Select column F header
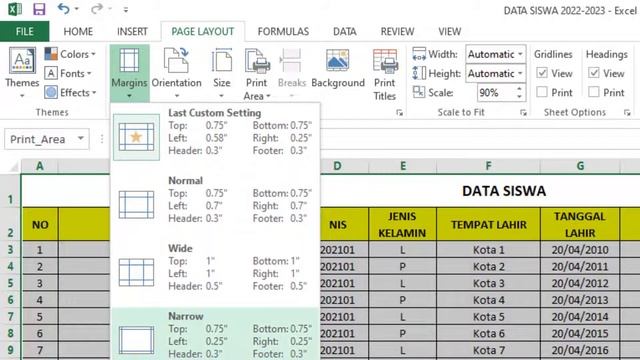Image resolution: width=640 pixels, height=360 pixels. pos(488,166)
